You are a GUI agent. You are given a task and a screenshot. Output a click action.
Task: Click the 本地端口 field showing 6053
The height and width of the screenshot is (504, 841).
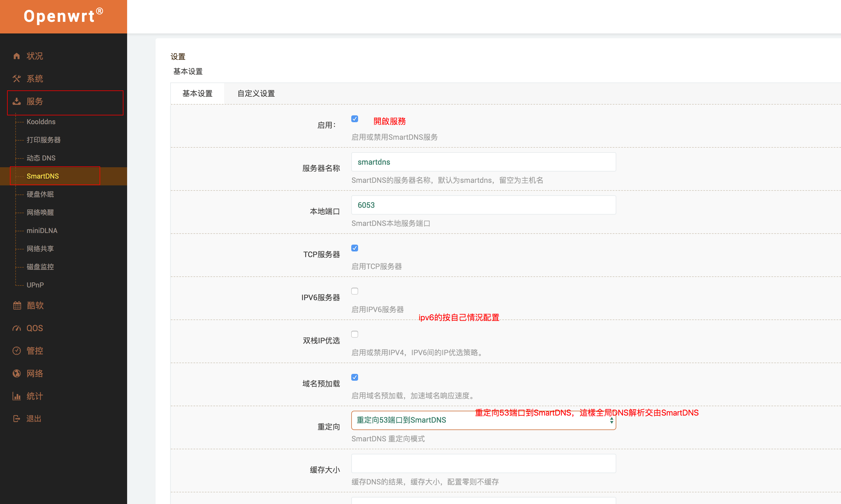click(x=483, y=205)
